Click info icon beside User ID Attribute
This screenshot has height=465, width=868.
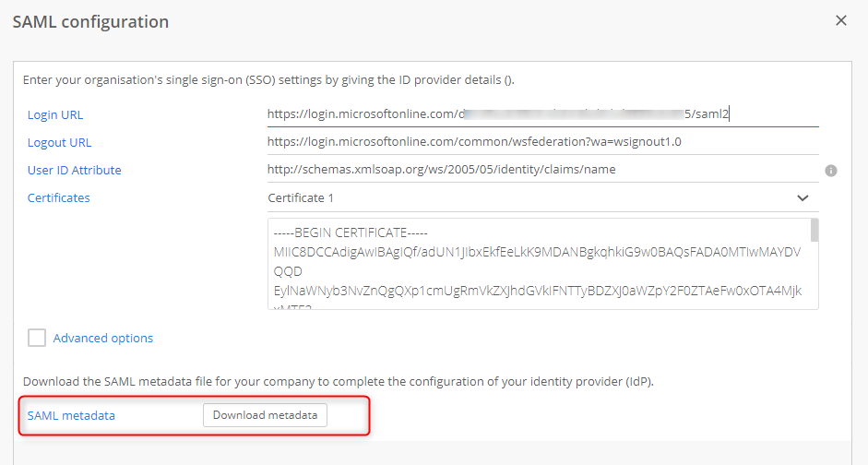[x=830, y=171]
